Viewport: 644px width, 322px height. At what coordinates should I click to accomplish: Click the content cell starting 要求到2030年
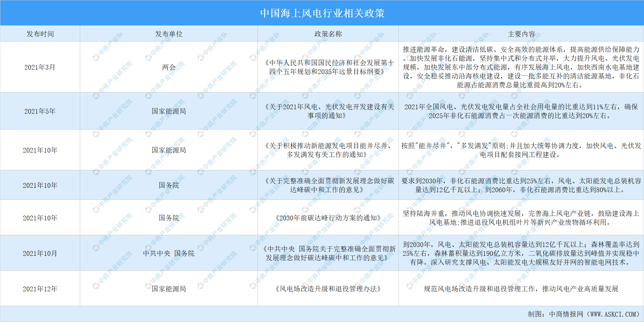click(x=521, y=185)
